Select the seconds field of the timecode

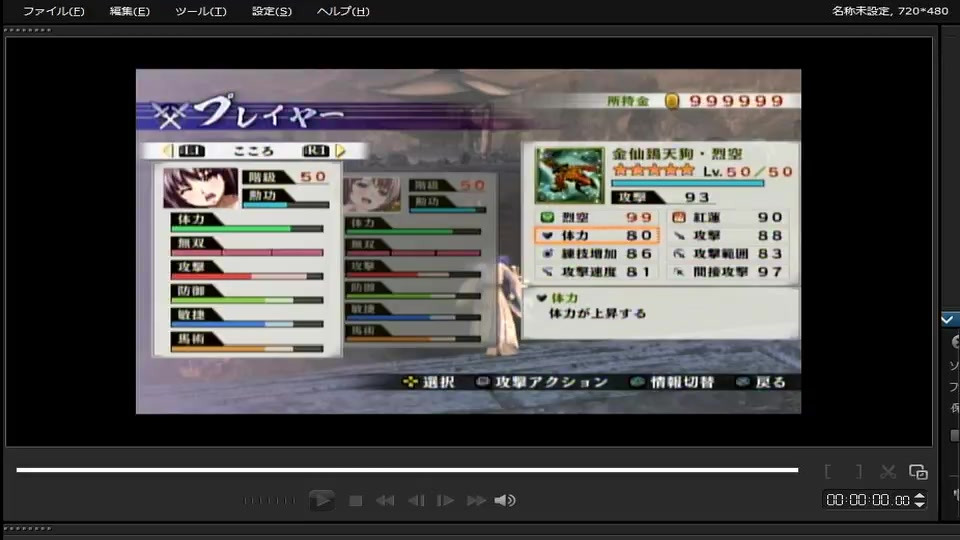pos(880,500)
